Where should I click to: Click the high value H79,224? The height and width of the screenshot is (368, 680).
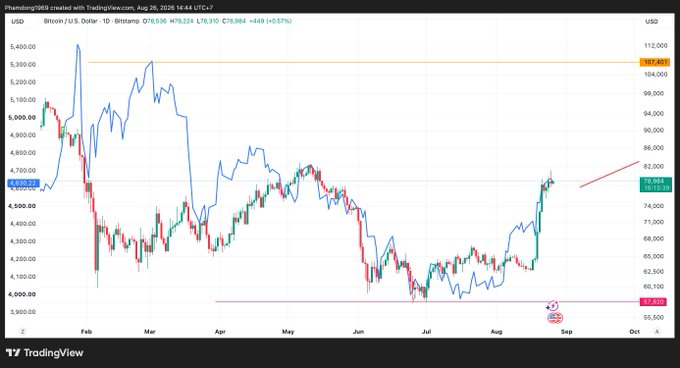pyautogui.click(x=182, y=21)
